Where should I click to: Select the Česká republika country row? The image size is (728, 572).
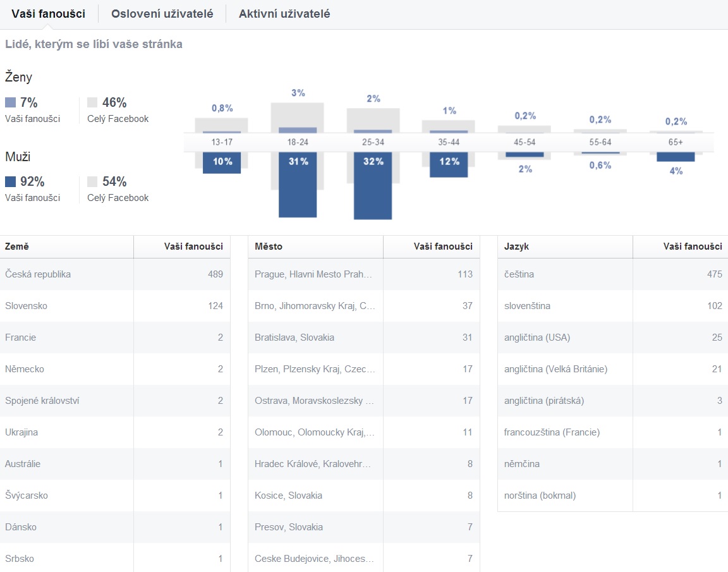click(x=115, y=274)
